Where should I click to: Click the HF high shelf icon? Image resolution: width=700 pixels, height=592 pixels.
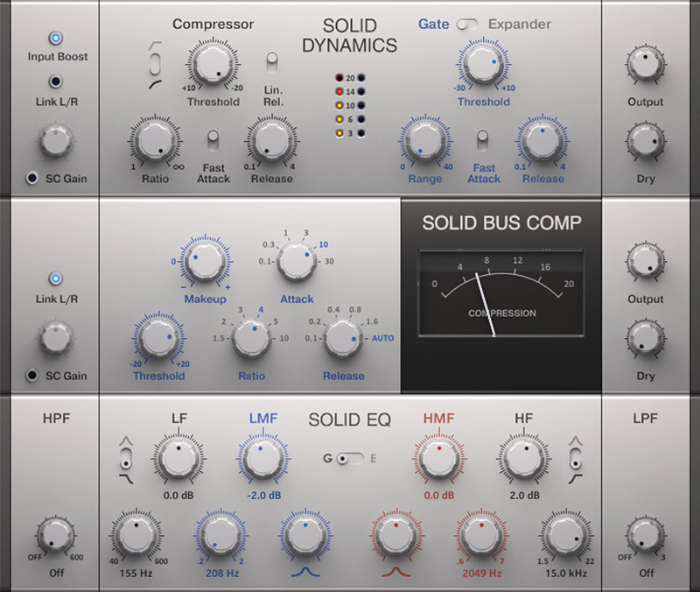(x=576, y=479)
